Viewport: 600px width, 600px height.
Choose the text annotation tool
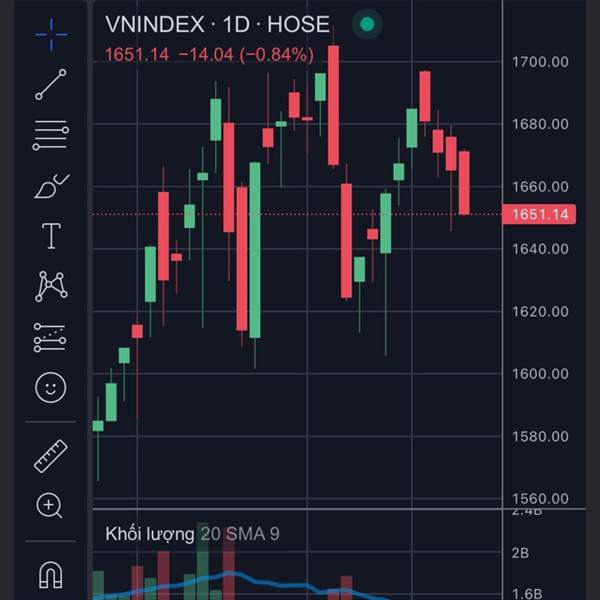pos(51,236)
